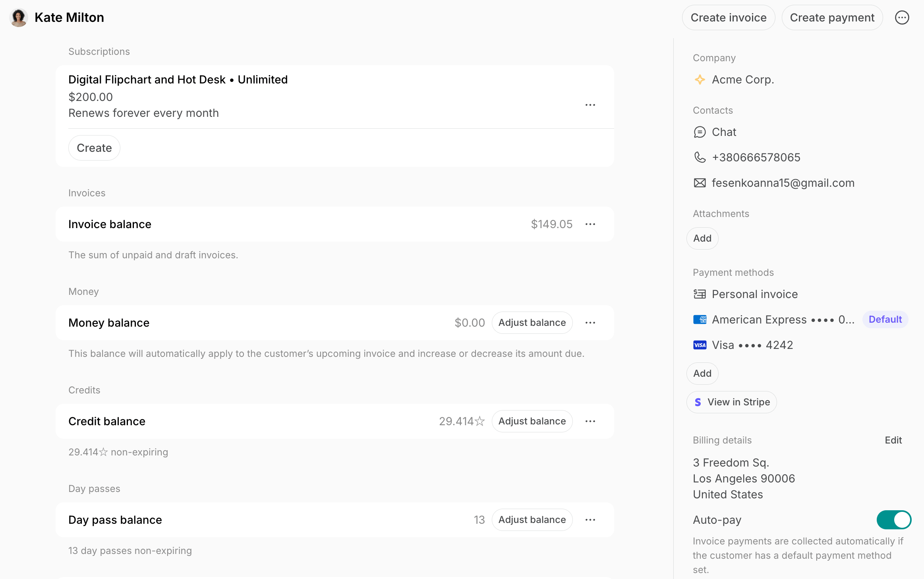The image size is (924, 579).
Task: Click the Digital Flipchart and Hot Desk subscription title
Action: pyautogui.click(x=178, y=79)
